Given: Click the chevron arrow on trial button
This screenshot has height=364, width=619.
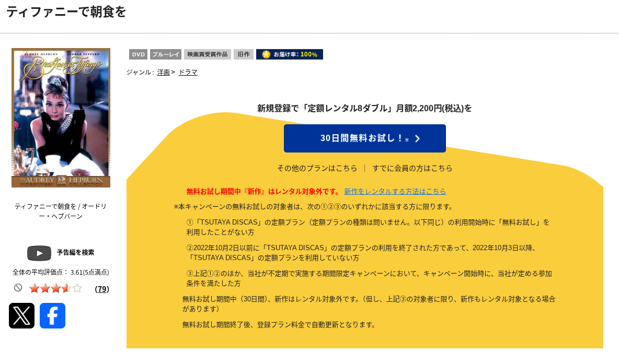Looking at the screenshot, I should coord(418,138).
